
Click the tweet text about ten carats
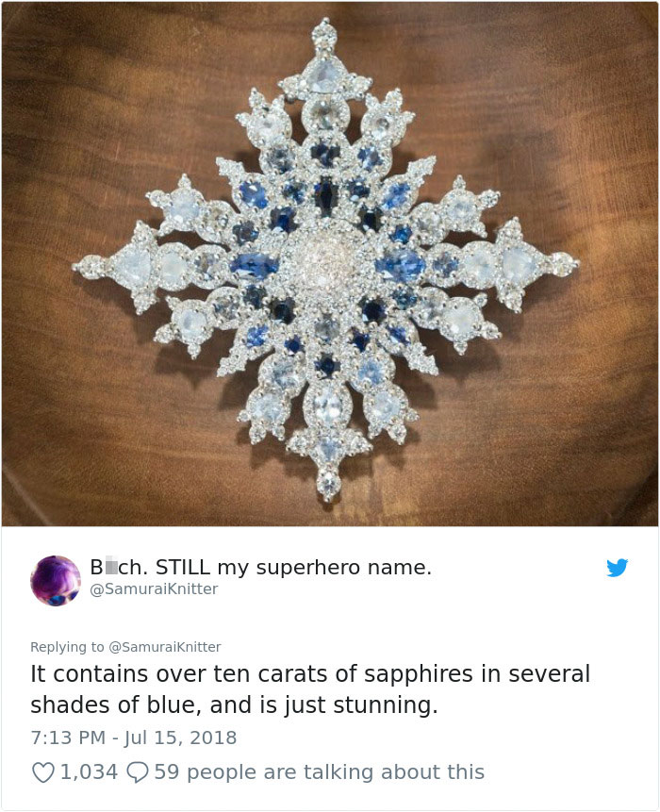(310, 689)
